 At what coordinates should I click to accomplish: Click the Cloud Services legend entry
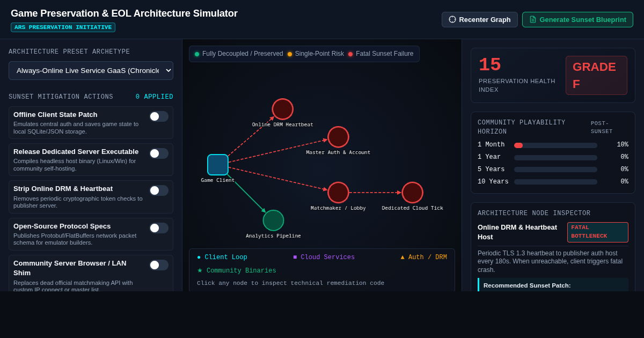tap(324, 258)
